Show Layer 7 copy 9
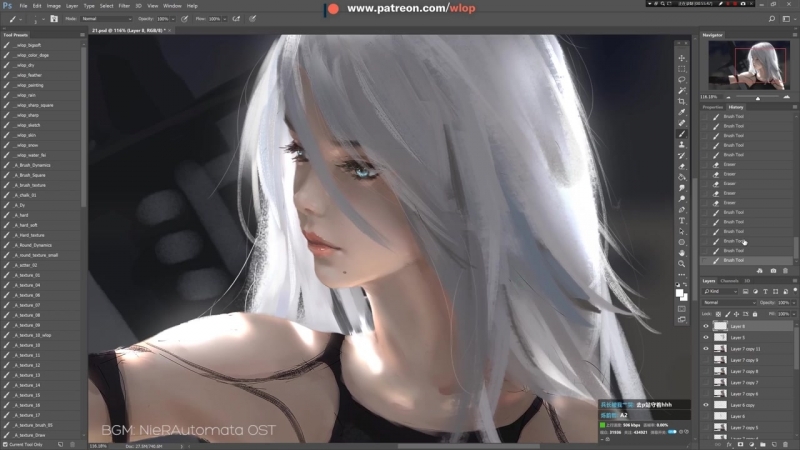Viewport: 800px width, 450px height. coord(706,360)
